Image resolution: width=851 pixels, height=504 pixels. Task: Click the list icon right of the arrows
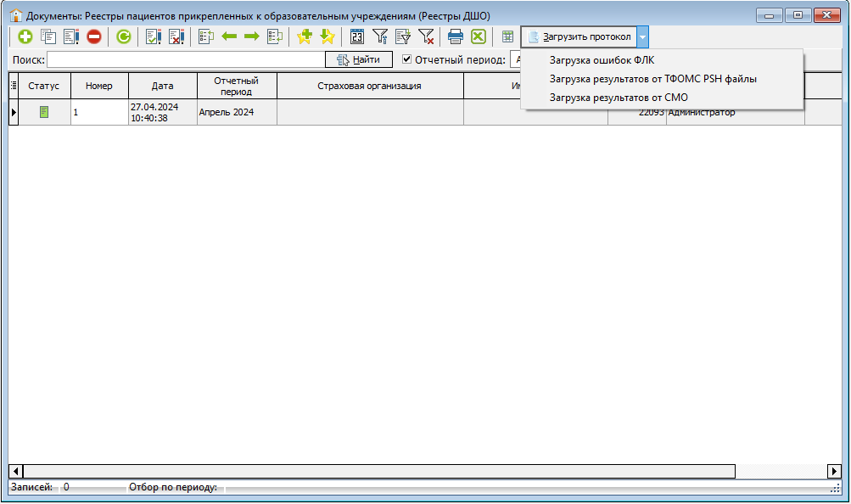275,36
